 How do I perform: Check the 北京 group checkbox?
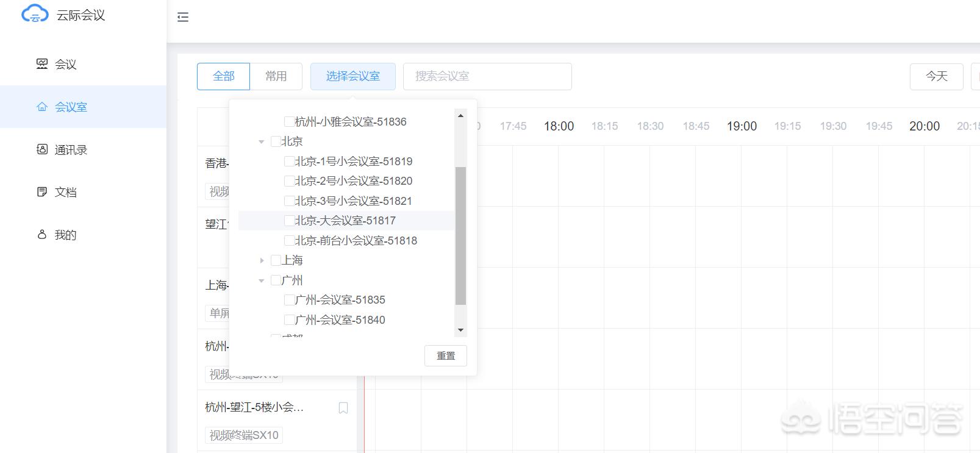point(276,141)
